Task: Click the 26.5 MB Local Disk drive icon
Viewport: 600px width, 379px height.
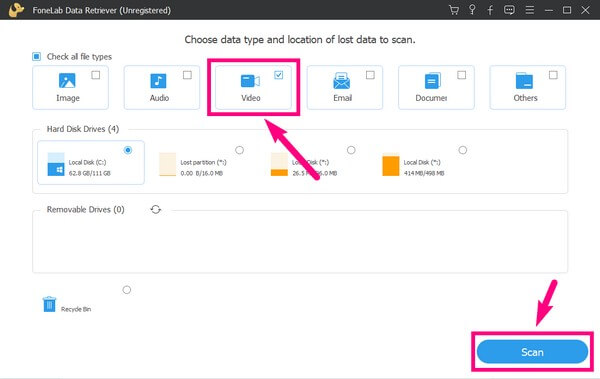Action: tap(279, 164)
